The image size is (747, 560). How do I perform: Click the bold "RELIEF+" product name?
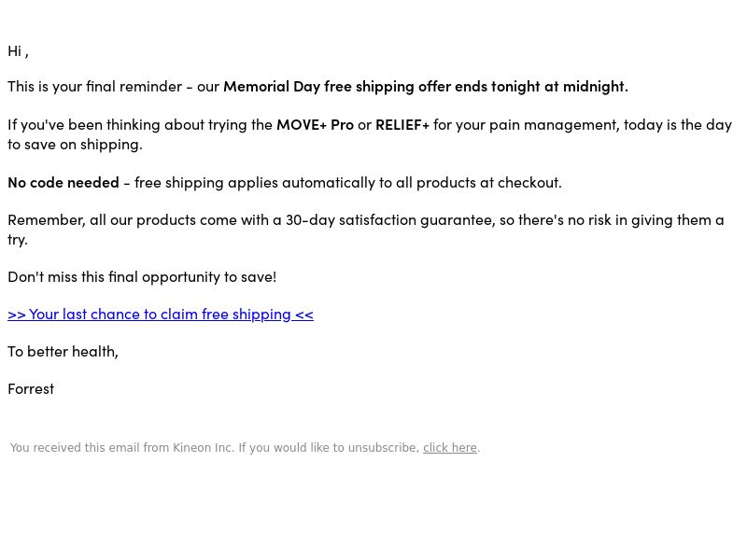click(402, 124)
